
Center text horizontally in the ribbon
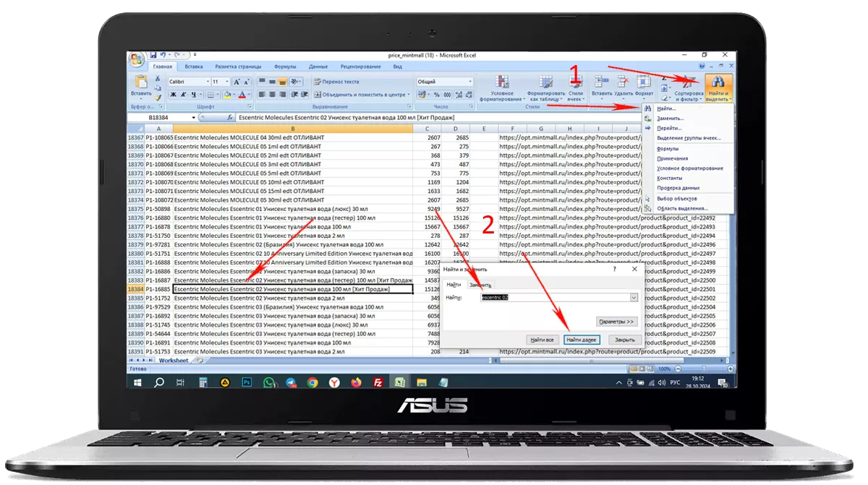coord(272,95)
